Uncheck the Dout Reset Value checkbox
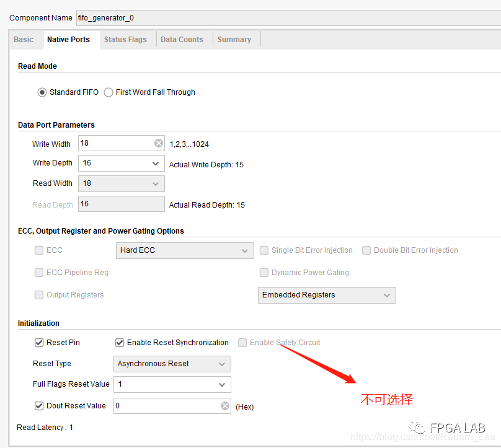501x448 pixels. click(x=39, y=406)
